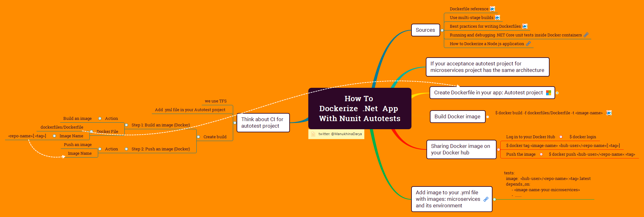644x217 pixels.
Task: Collapse the Create build branch
Action: [x=198, y=137]
